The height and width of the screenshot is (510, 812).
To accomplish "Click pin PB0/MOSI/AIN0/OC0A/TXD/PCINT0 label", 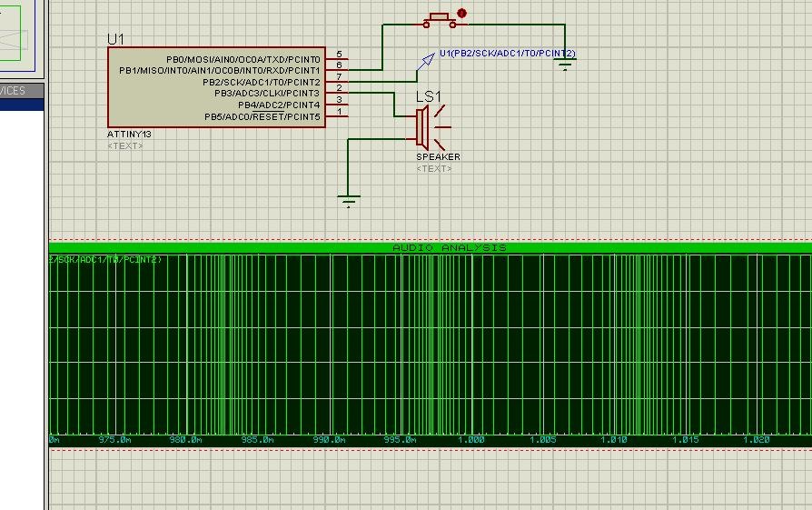I will click(x=243, y=60).
